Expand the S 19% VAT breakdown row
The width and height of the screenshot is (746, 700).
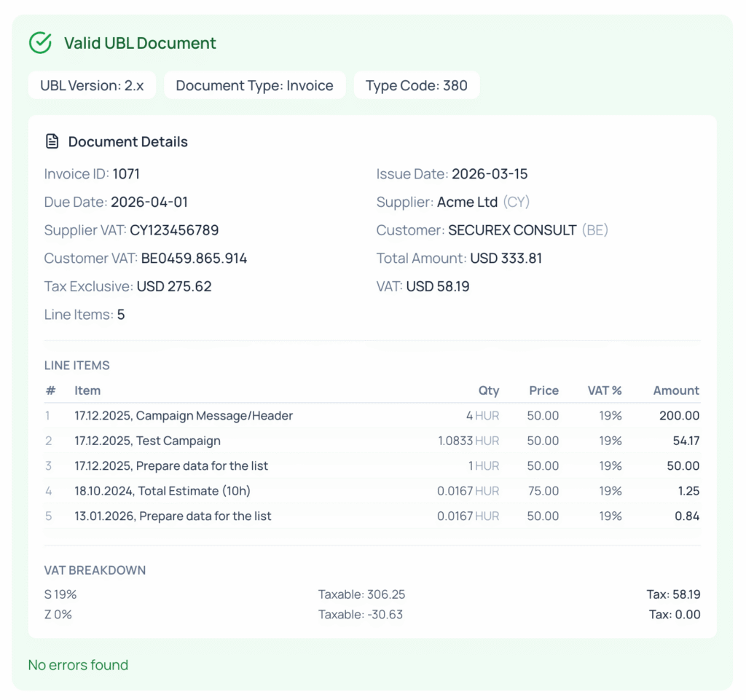[x=60, y=594]
